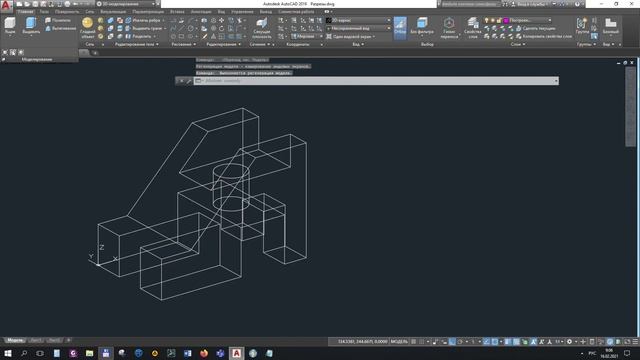
Task: Toggle object snap tracking in status bar
Action: pyautogui.click(x=486, y=342)
